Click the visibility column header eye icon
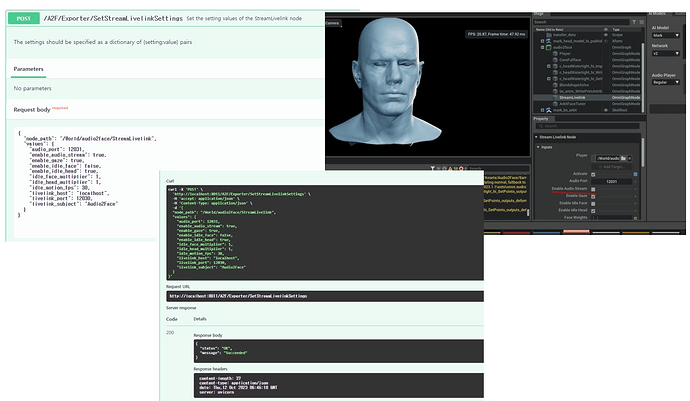 pyautogui.click(x=606, y=29)
